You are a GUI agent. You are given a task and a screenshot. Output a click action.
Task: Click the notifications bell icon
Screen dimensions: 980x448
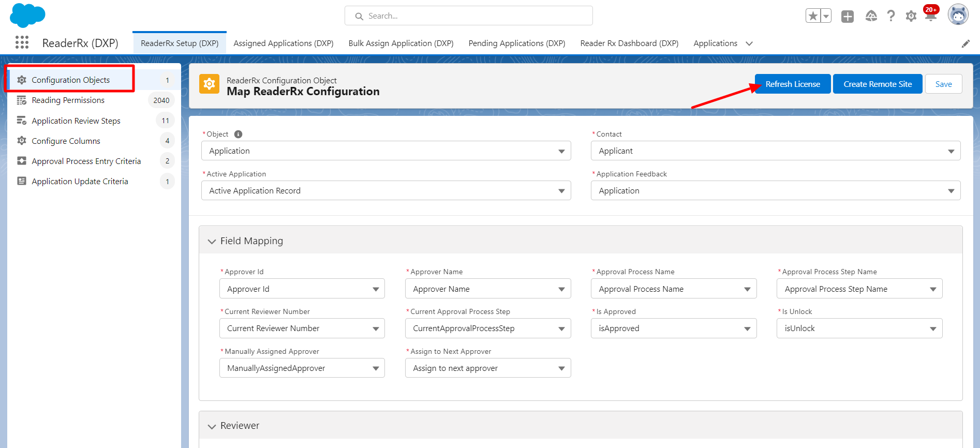point(930,16)
